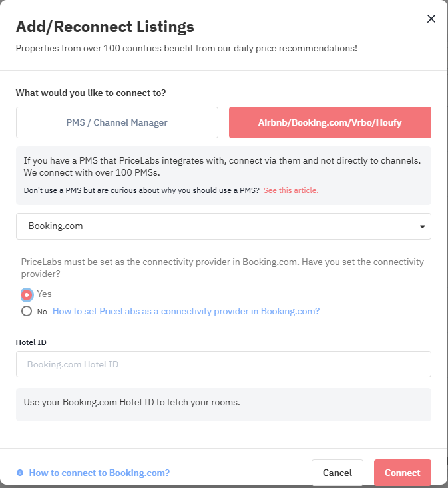Click the "Use your Booking.com Hotel ID" hint box
The height and width of the screenshot is (488, 448).
coord(224,405)
